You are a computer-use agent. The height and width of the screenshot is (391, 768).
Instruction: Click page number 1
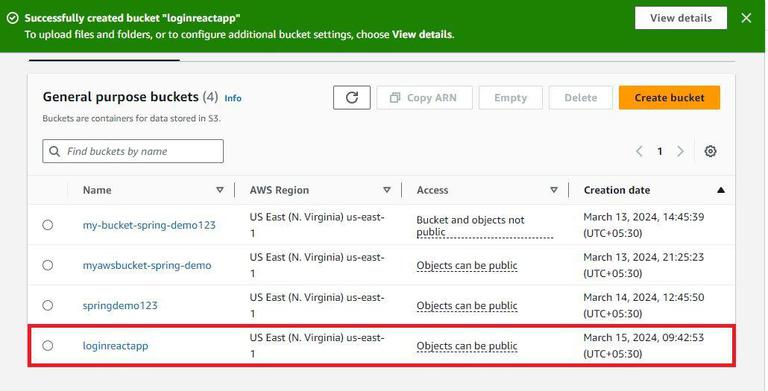point(660,151)
